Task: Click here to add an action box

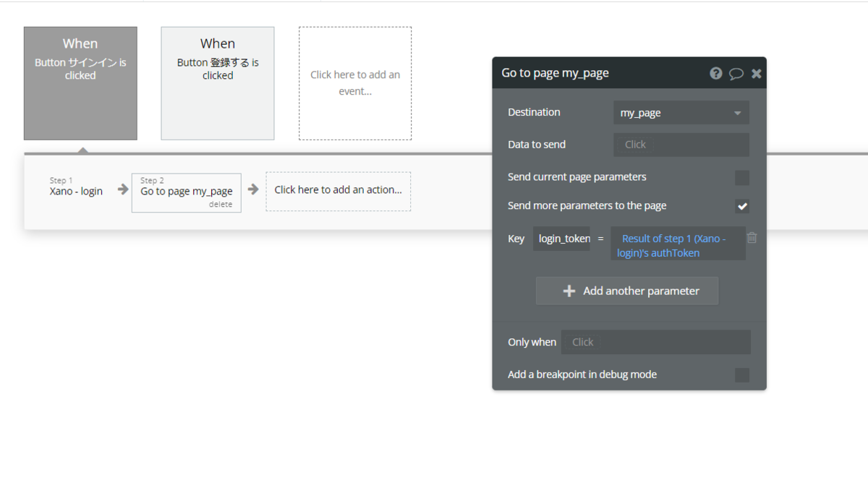Action: point(338,190)
